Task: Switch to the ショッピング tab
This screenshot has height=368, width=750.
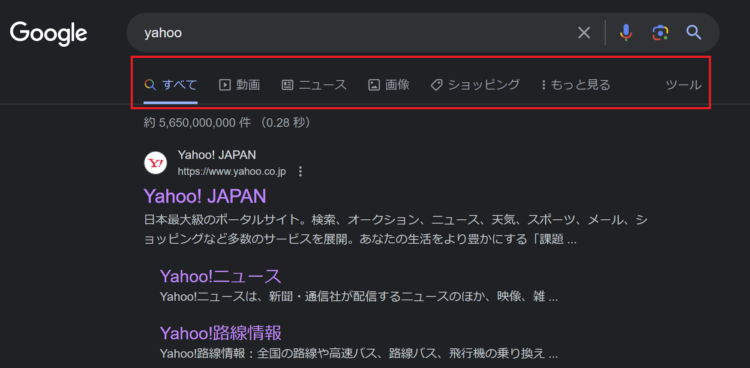Action: tap(475, 85)
